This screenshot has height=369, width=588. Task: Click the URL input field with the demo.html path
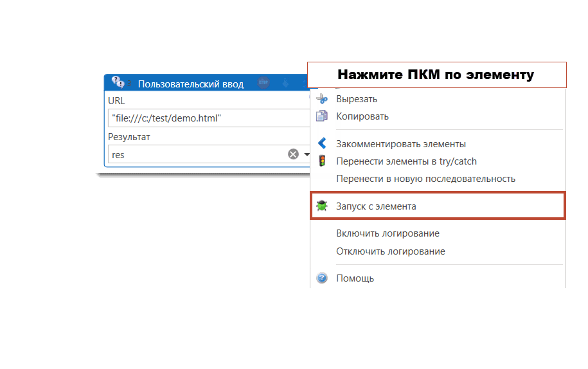(206, 118)
